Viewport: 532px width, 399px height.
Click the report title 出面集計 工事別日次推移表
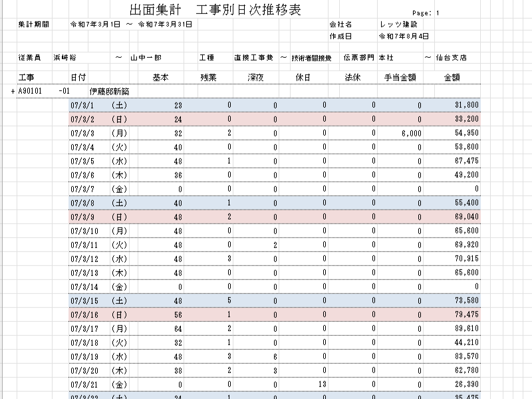pyautogui.click(x=215, y=10)
